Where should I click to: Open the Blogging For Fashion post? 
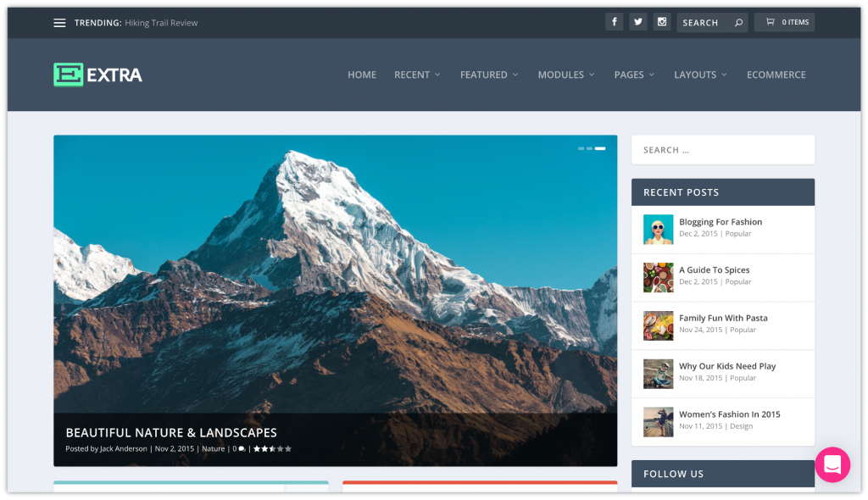point(720,221)
